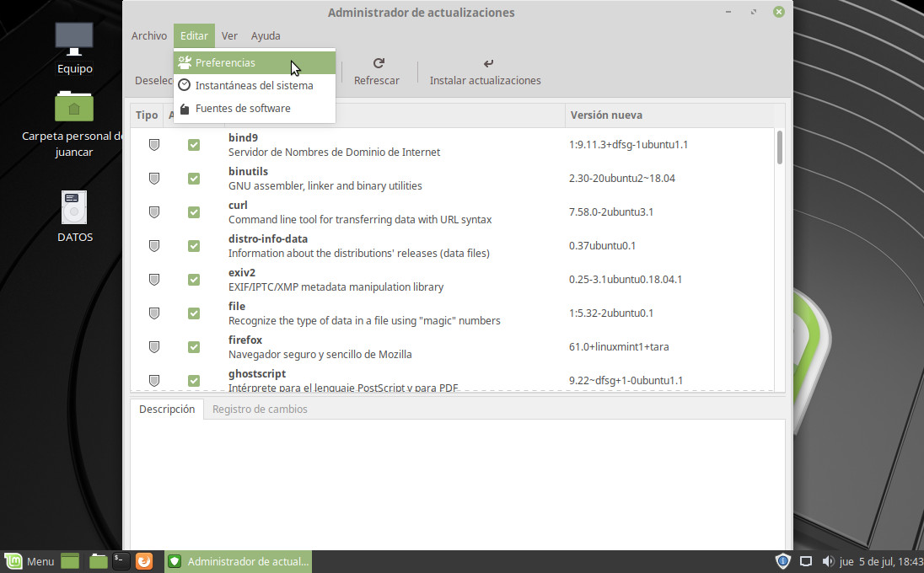Switch to Registro de cambios tab
Image resolution: width=924 pixels, height=573 pixels.
coord(260,410)
